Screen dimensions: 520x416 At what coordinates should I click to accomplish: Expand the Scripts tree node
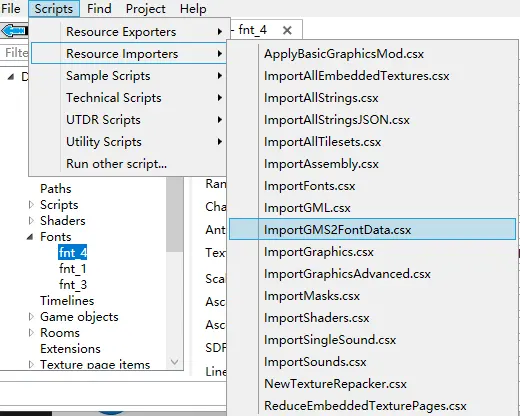click(x=31, y=205)
